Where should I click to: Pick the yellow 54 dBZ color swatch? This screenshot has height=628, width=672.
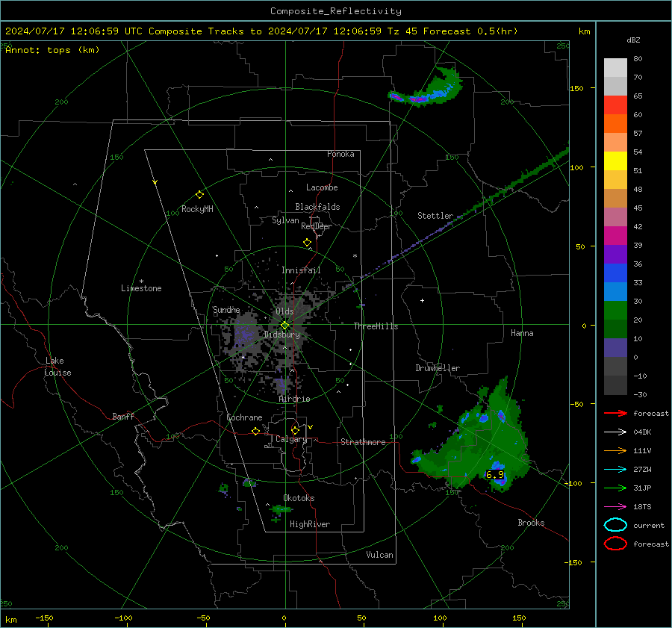click(x=615, y=161)
